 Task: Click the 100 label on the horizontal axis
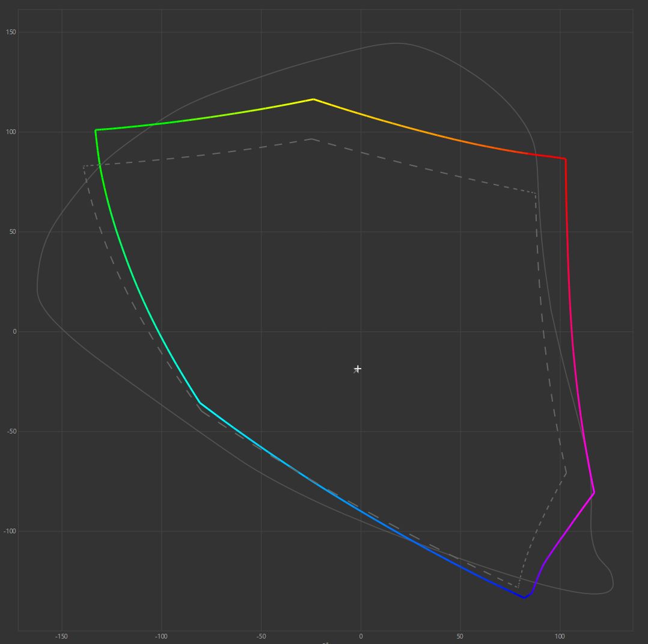(x=560, y=636)
